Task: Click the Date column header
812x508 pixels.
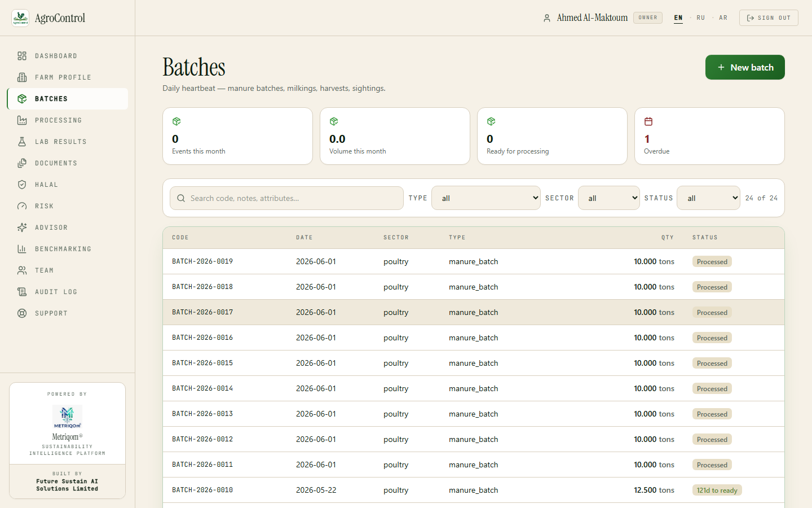Action: point(304,238)
